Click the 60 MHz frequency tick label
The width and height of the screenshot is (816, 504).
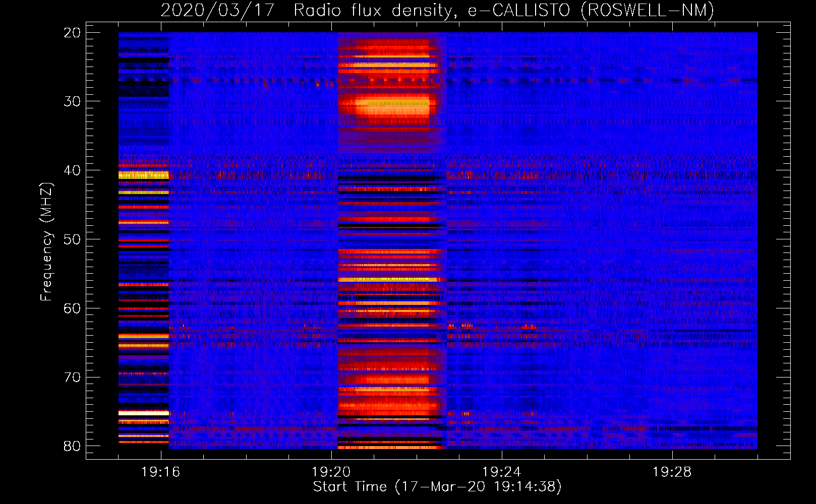(x=72, y=308)
